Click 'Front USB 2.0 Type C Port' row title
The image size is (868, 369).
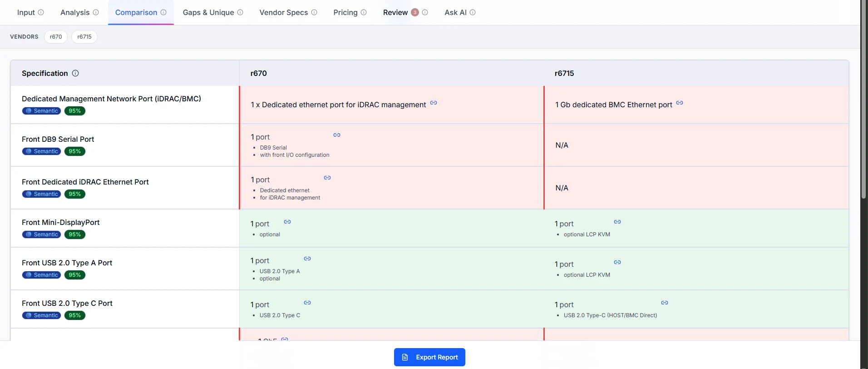tap(67, 303)
